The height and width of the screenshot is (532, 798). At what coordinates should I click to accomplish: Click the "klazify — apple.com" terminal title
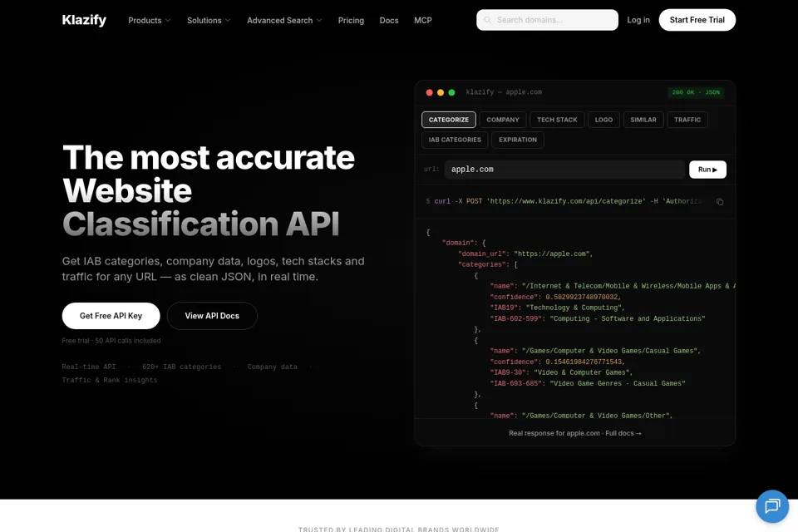[x=504, y=92]
